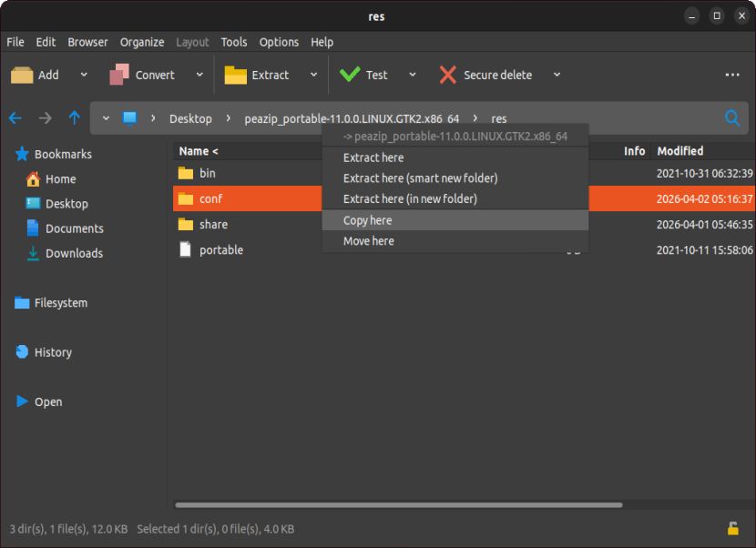Open the Organize menu

pyautogui.click(x=142, y=43)
